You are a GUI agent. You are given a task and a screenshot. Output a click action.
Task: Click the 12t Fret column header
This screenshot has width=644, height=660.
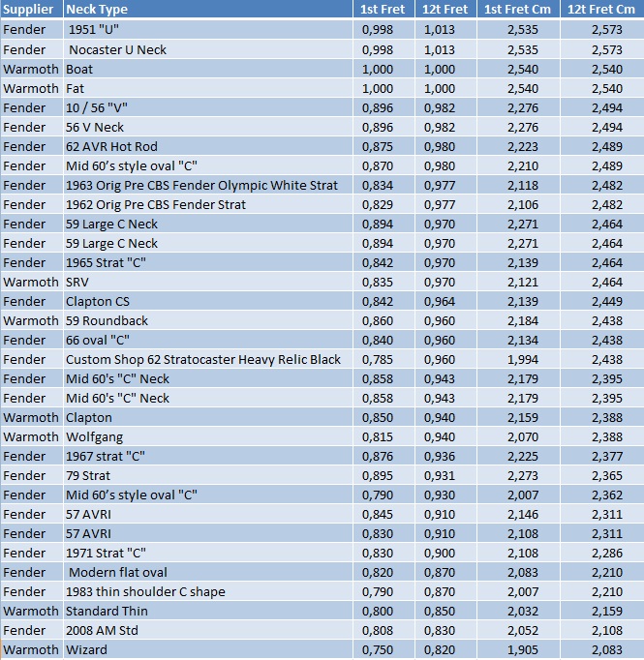coord(445,10)
